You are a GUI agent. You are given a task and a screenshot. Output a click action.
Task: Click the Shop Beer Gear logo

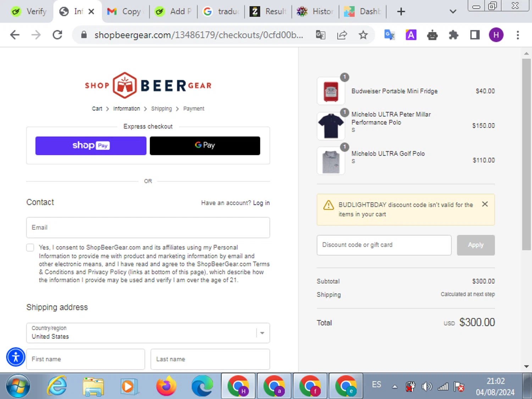point(148,85)
